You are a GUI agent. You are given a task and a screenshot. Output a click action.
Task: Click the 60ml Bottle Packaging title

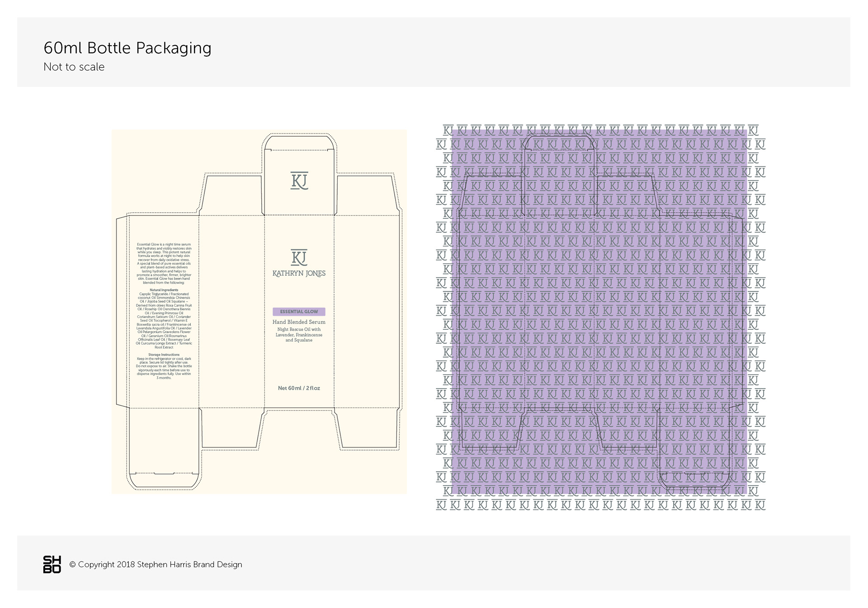click(127, 48)
